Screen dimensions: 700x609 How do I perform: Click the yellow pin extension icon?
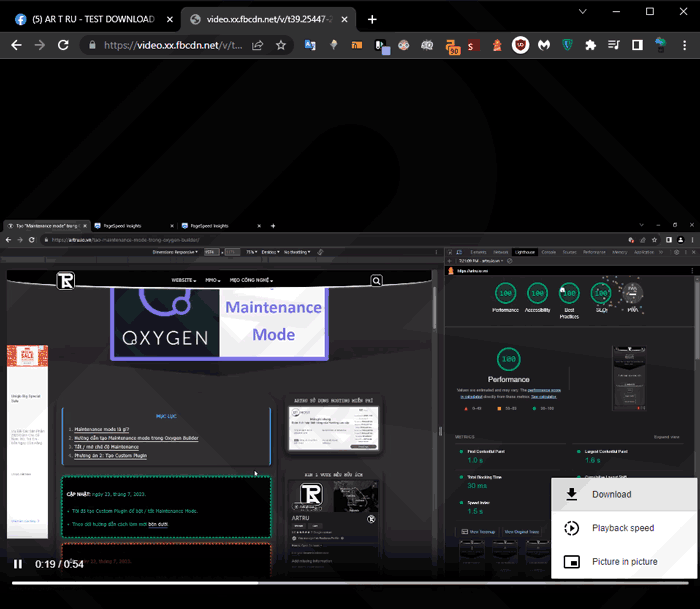pos(333,45)
